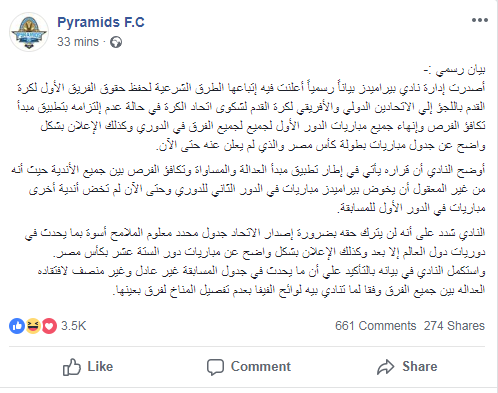498x393 pixels.
Task: Click the last paragraph of the post text
Action: click(x=255, y=261)
